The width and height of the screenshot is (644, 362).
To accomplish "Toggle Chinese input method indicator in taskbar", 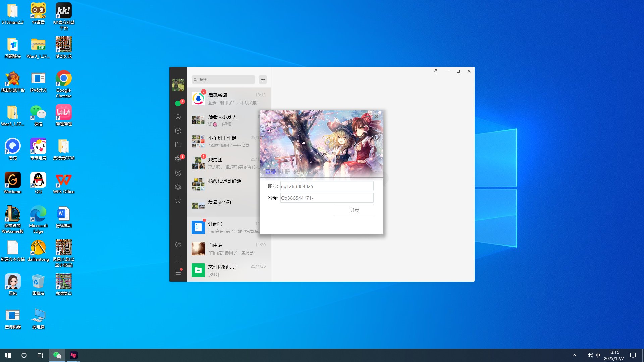I will point(598,355).
